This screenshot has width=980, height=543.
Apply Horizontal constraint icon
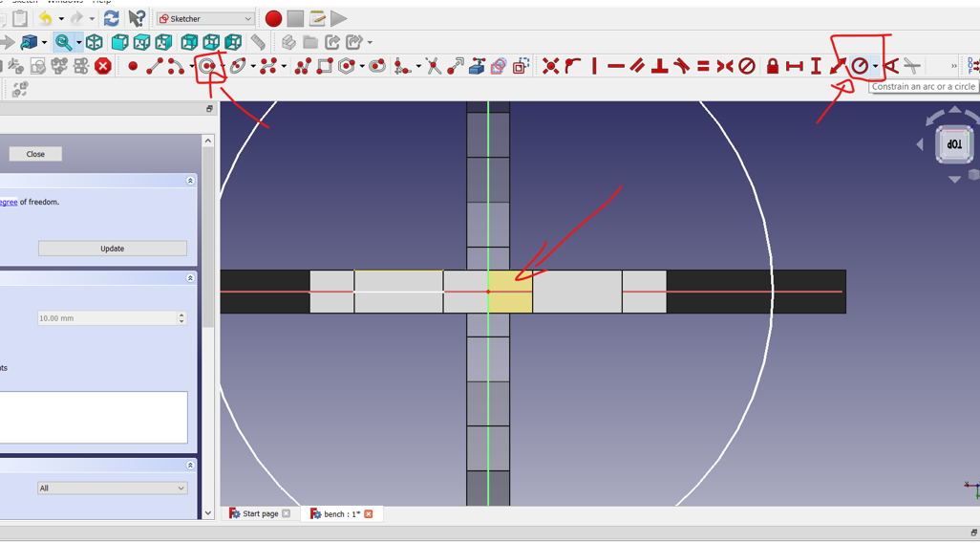pyautogui.click(x=616, y=66)
